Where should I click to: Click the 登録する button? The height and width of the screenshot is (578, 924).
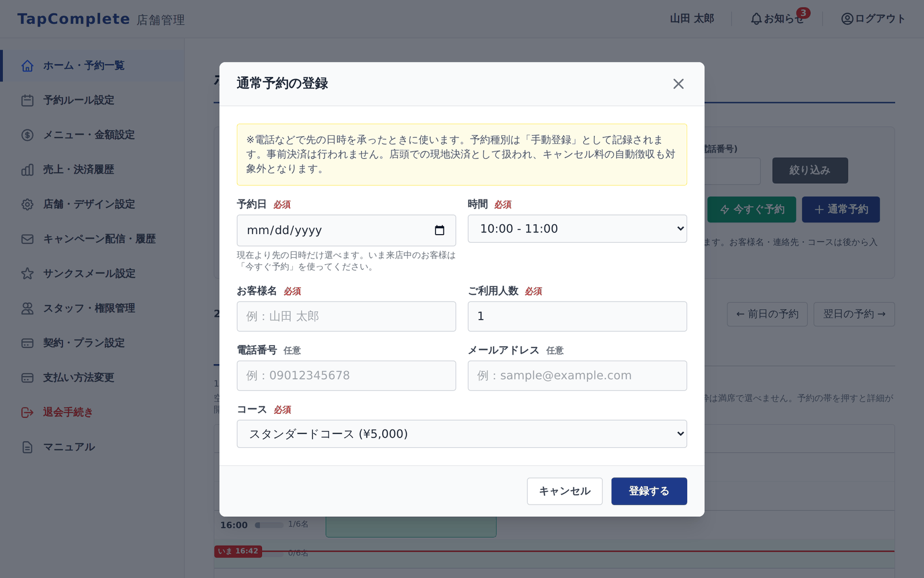point(649,491)
